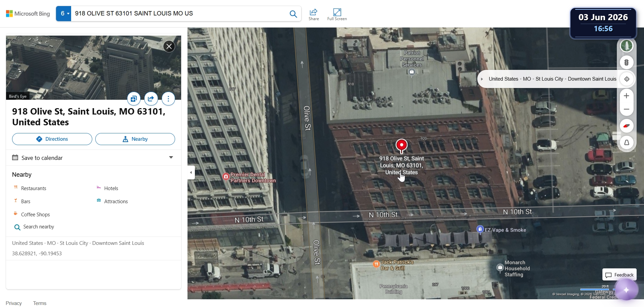The image size is (644, 307).
Task: Toggle the traffic light layer
Action: [x=627, y=62]
